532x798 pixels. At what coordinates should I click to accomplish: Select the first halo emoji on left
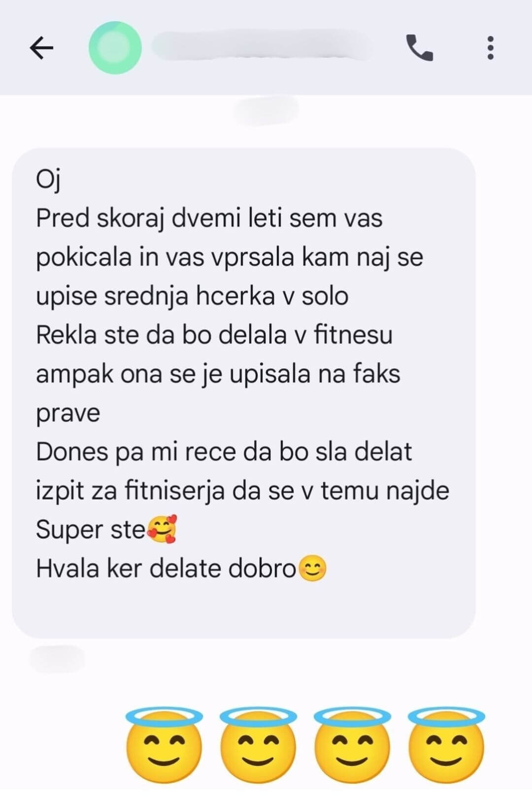pos(164,745)
